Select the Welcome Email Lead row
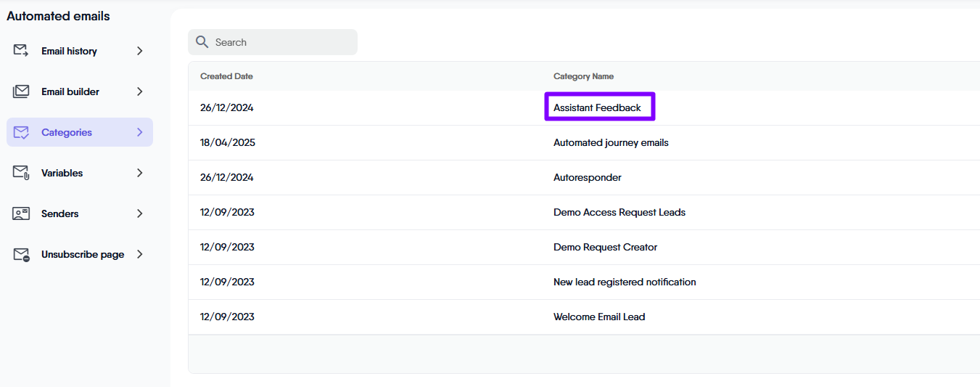Viewport: 980px width, 387px height. click(598, 317)
